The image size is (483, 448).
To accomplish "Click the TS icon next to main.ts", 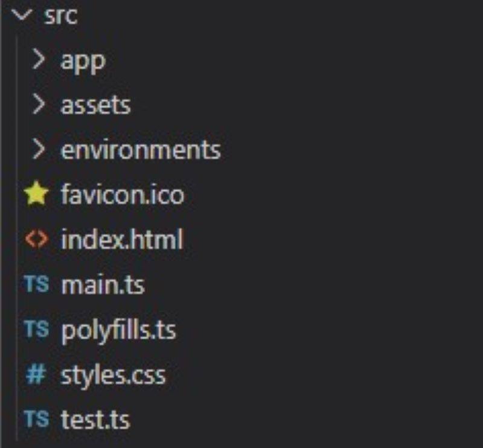I will click(x=36, y=284).
